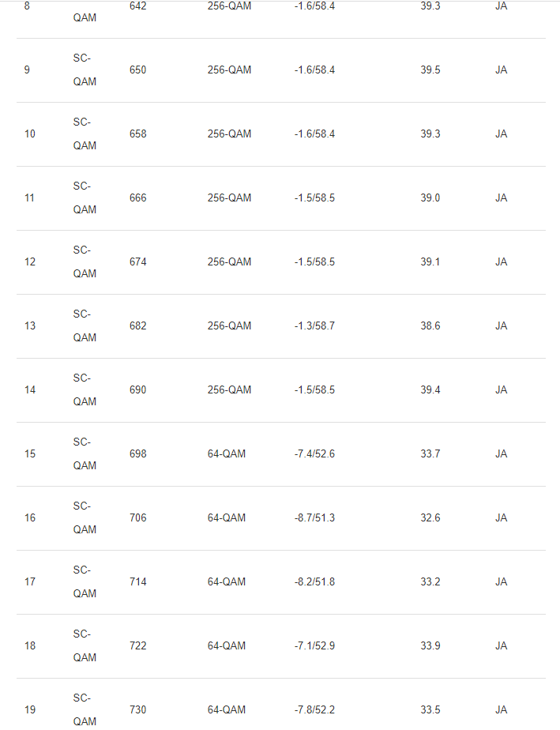Click the frequency value 674
The height and width of the screenshot is (730, 560).
[x=137, y=262]
